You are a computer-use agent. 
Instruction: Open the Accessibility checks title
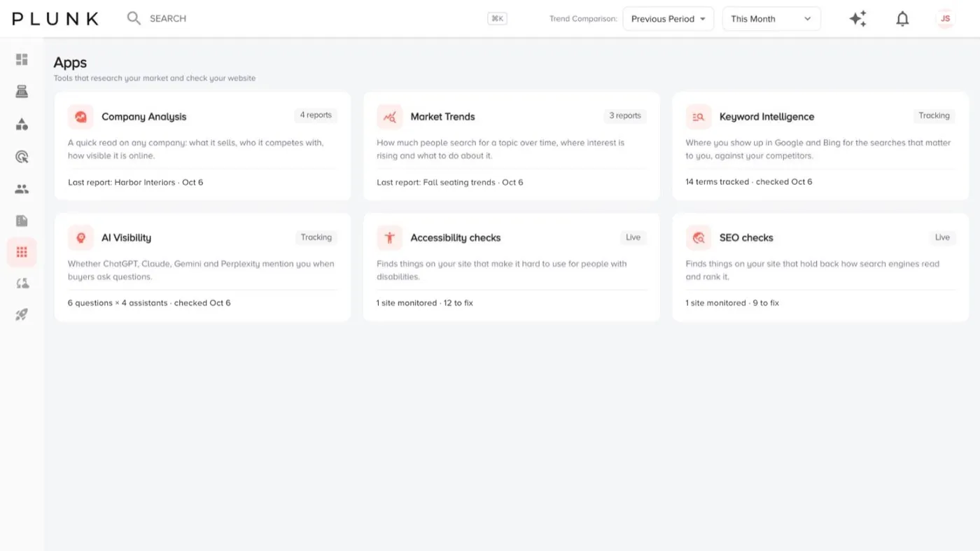pos(456,238)
